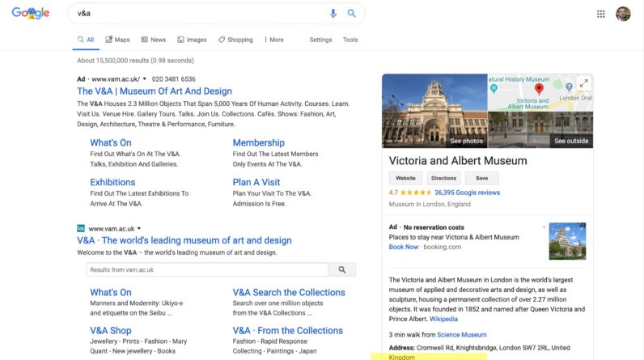
Task: Click Book Now in booking.com ad
Action: 404,247
